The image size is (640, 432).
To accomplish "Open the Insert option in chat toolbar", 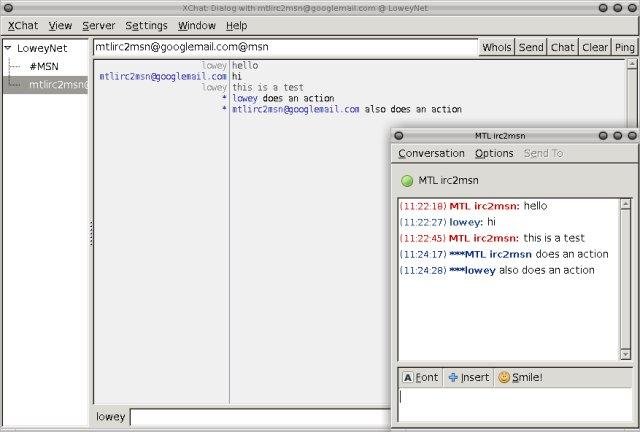I will (468, 377).
